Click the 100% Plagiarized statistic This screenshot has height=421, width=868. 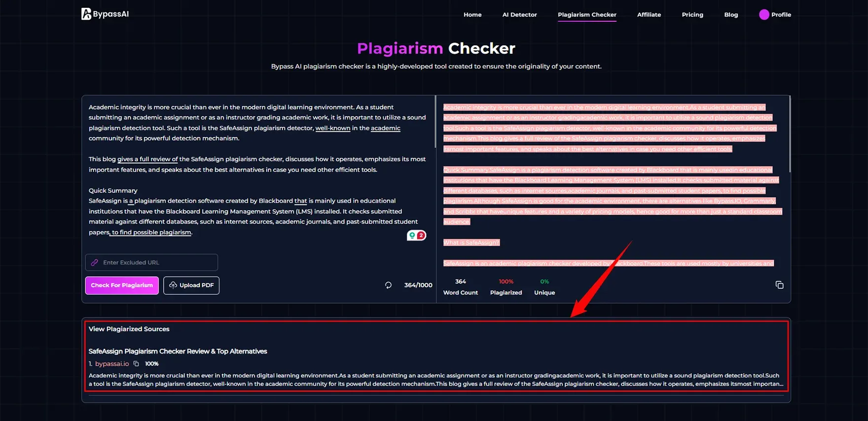pos(506,287)
